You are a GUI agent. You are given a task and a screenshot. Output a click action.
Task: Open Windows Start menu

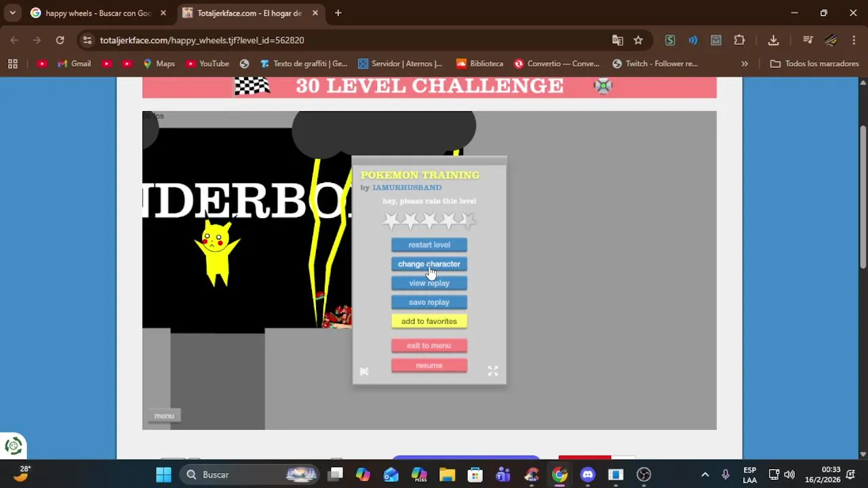[163, 474]
